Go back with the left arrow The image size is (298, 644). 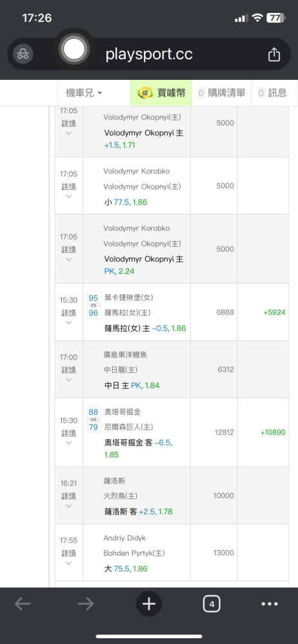23,604
